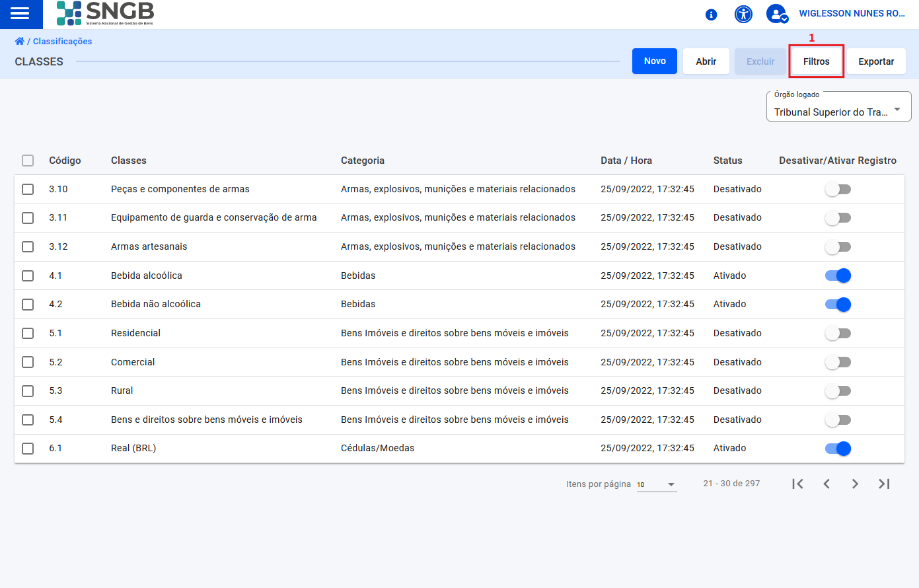Check the row 3.10 Peças e componentes
The height and width of the screenshot is (588, 919).
coord(28,189)
